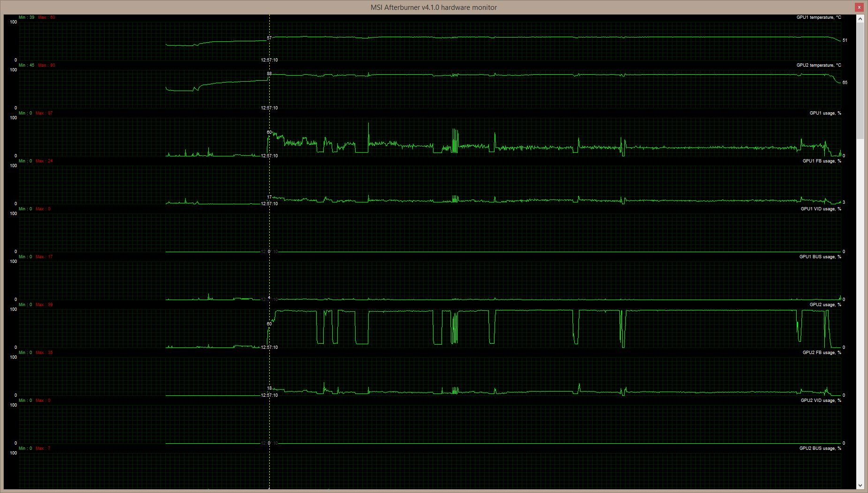Screen dimensions: 868x493
Task: Select the 'GPU1 temperature, °C' graph label
Action: [x=819, y=17]
